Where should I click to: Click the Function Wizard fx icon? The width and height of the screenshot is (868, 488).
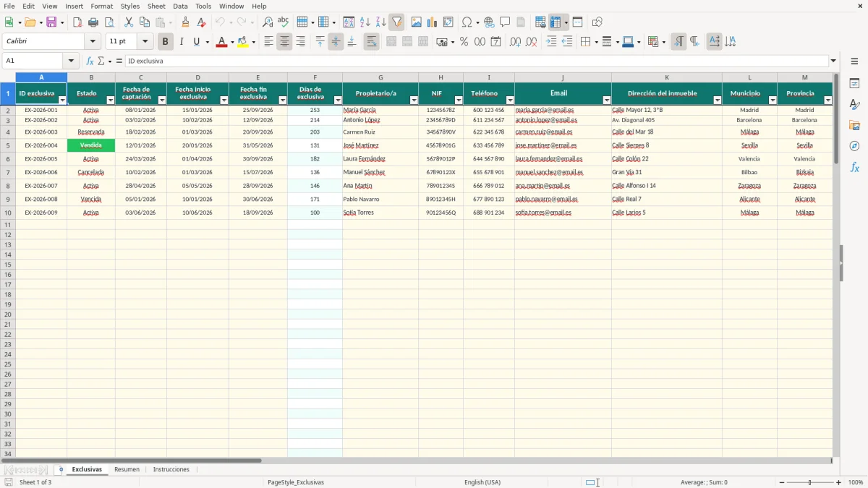click(90, 61)
